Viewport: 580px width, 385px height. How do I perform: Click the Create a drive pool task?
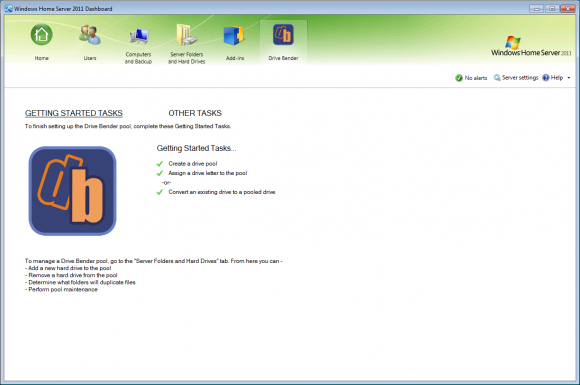click(x=193, y=163)
